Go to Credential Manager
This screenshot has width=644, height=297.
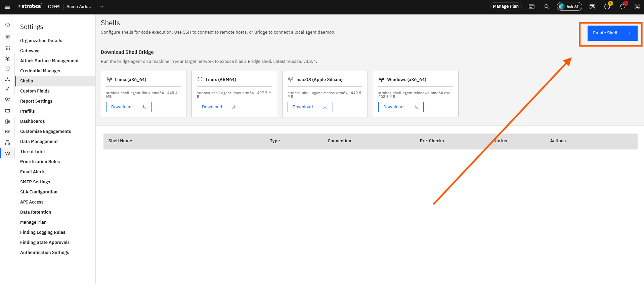40,71
